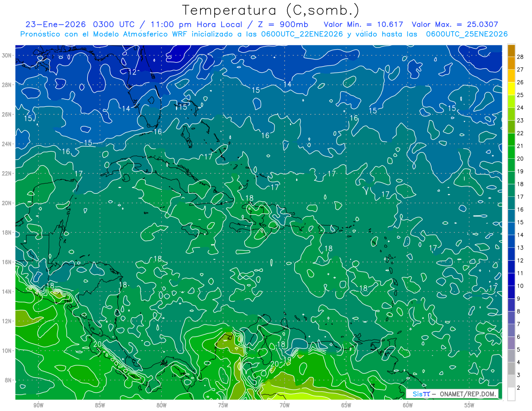
Task: Click the "70W" longitude axis label
Action: click(285, 406)
